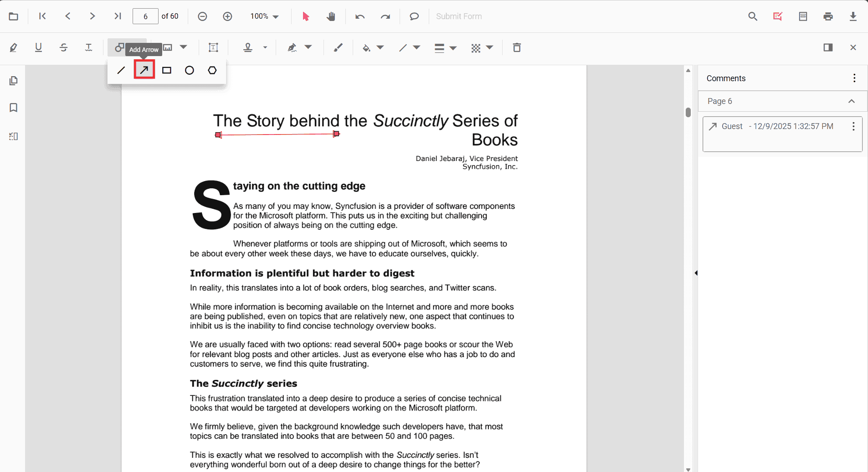
Task: Open the Comments panel options menu
Action: 854,78
